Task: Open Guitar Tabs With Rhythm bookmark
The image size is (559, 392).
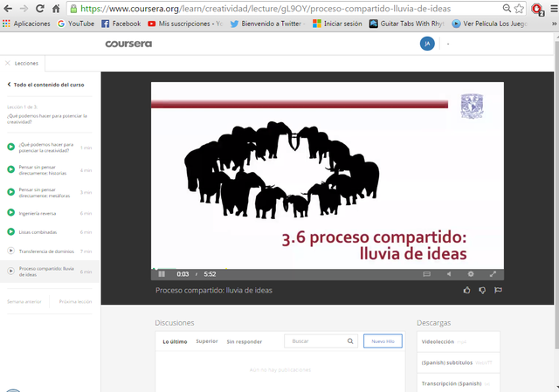Action: coord(407,24)
